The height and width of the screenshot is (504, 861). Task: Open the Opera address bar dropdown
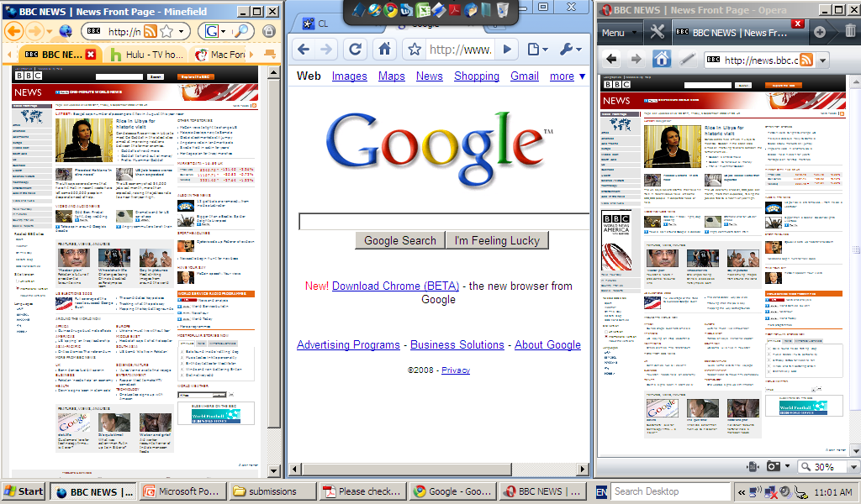[x=822, y=60]
